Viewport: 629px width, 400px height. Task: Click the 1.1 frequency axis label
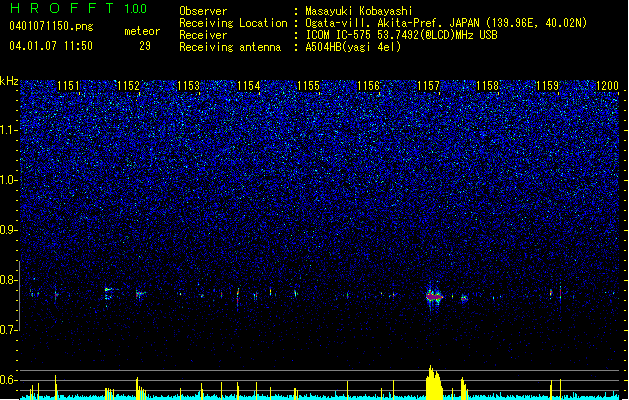[x=9, y=130]
